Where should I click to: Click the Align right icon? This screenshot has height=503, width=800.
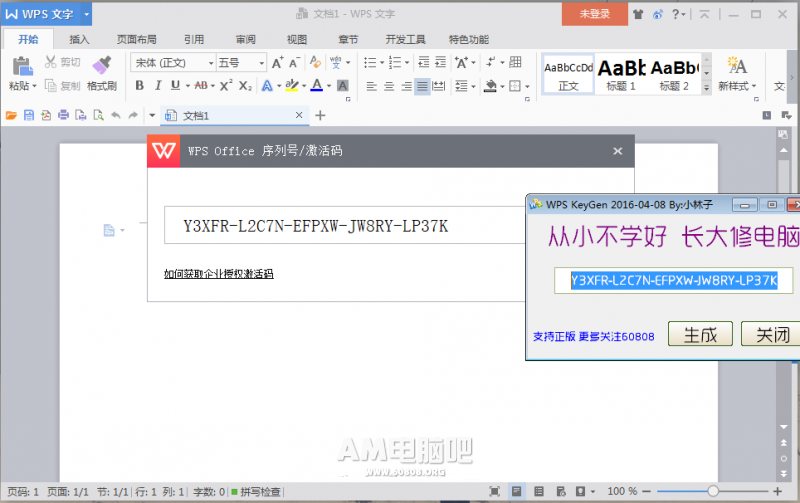tap(406, 86)
